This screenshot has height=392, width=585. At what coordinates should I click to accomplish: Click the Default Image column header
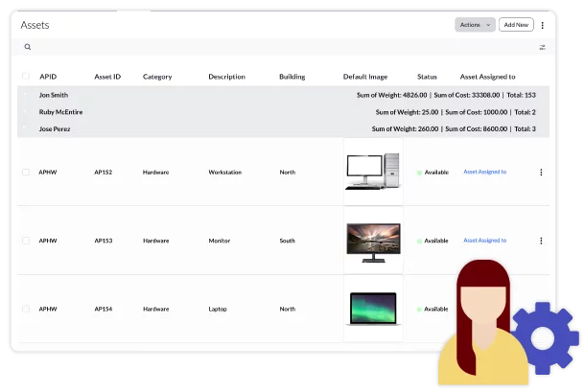click(x=365, y=77)
